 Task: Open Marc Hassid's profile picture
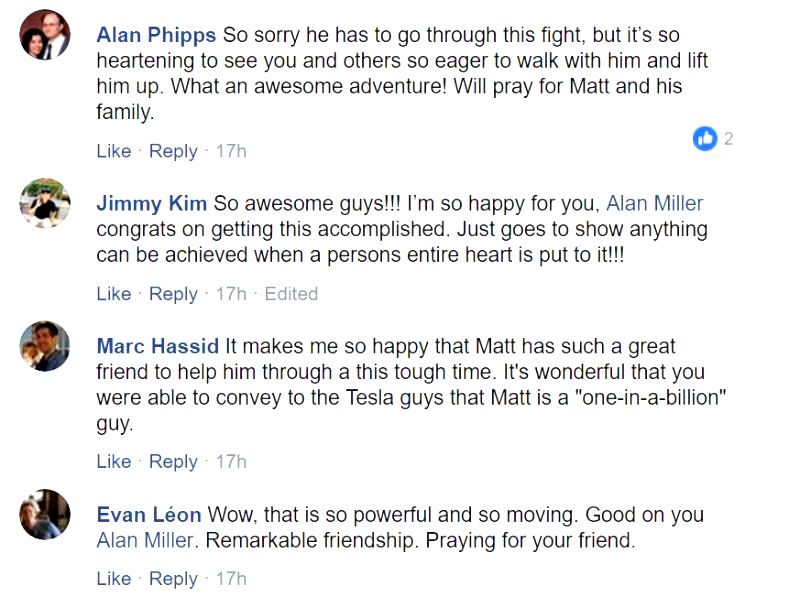tap(45, 346)
